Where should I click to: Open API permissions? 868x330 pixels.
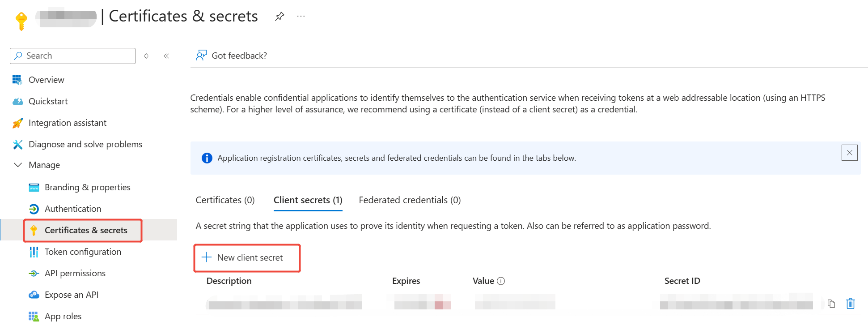(x=75, y=273)
